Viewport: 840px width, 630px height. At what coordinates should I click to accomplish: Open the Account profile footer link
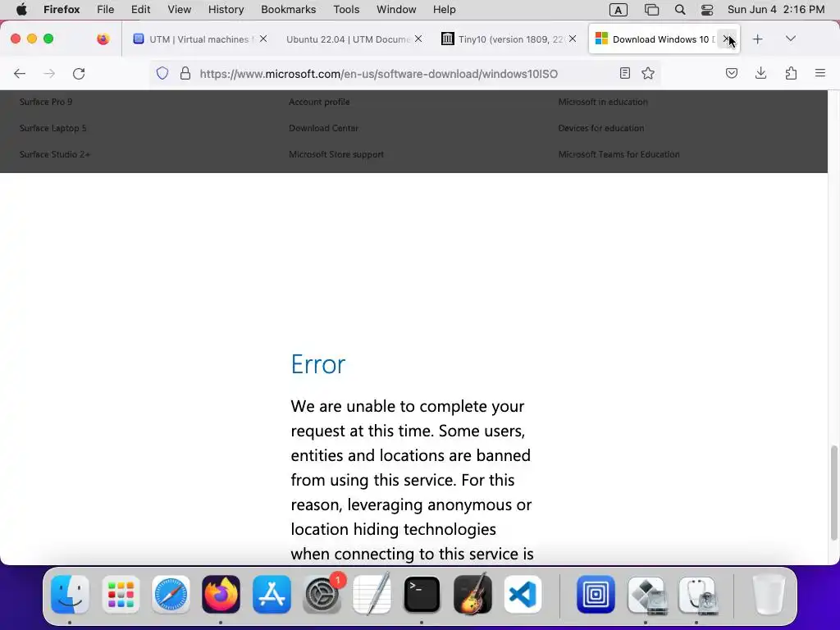point(319,102)
